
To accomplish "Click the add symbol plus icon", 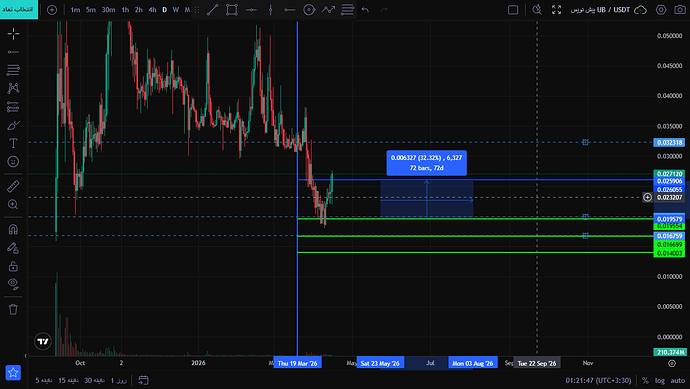I will tap(52, 10).
